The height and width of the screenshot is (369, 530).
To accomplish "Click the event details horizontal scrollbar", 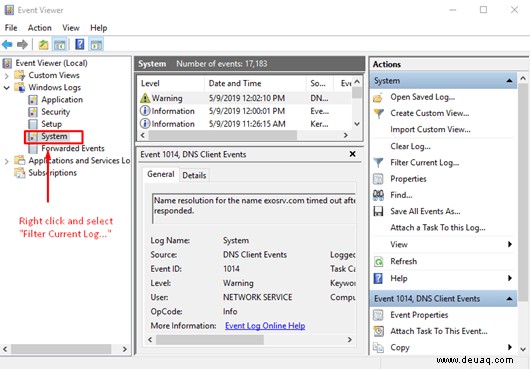I will coord(210,340).
